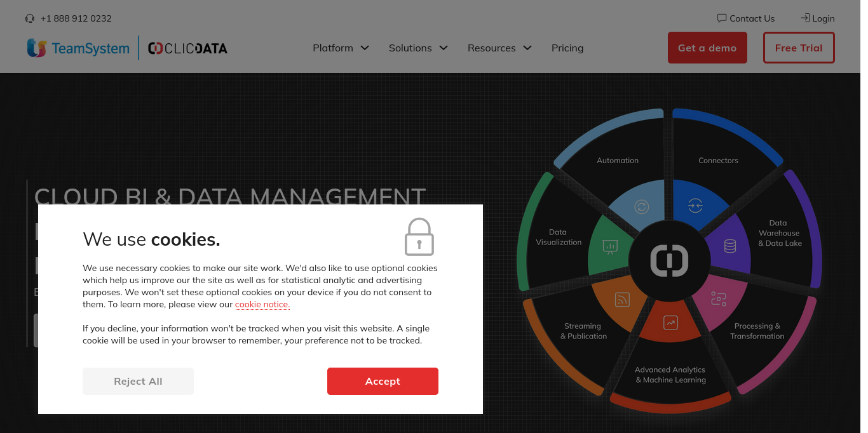Select the Advanced Analytics chart icon

pos(670,323)
